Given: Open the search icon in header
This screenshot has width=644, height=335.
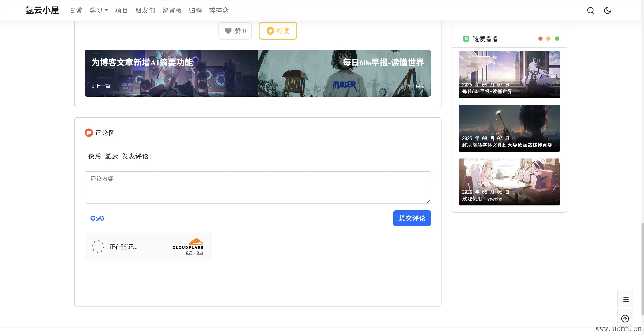Looking at the screenshot, I should 591,10.
